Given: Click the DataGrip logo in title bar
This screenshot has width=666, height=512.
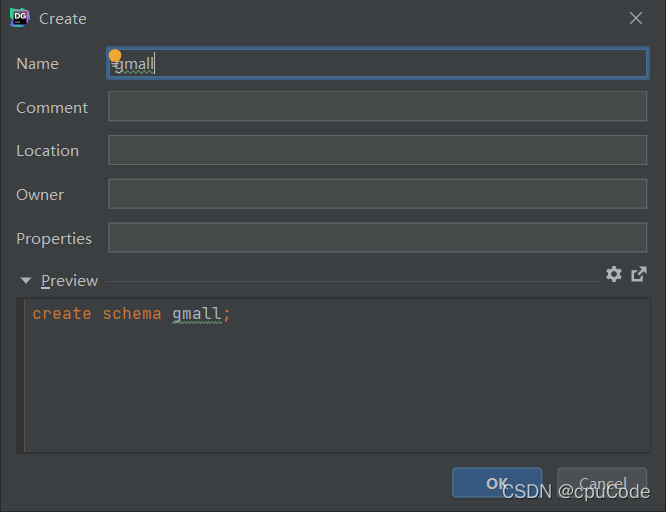Looking at the screenshot, I should pos(20,18).
